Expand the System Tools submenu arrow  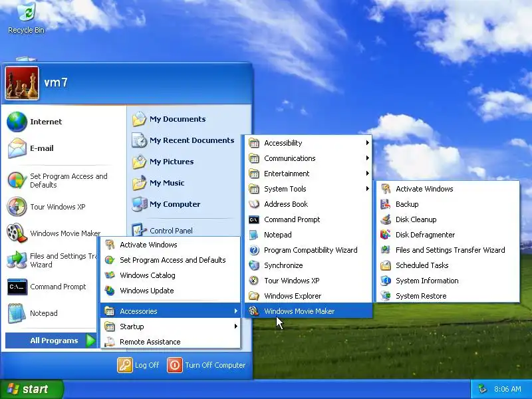(x=367, y=189)
